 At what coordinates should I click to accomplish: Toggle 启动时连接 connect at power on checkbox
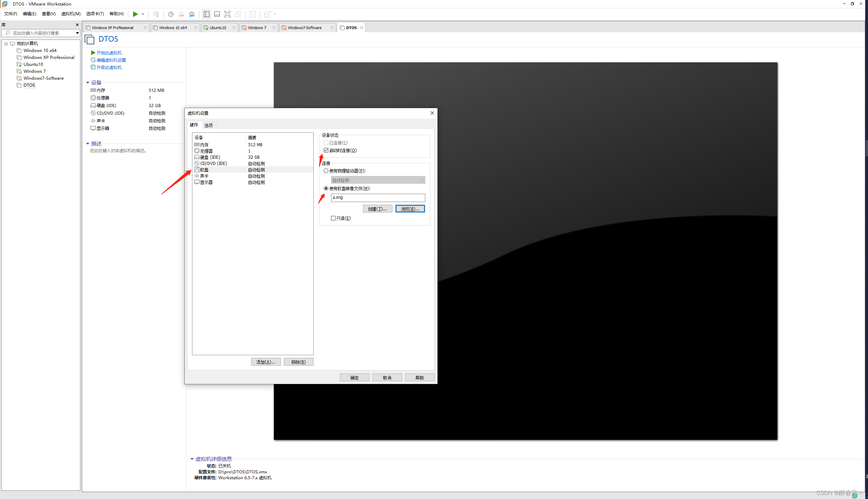[326, 150]
